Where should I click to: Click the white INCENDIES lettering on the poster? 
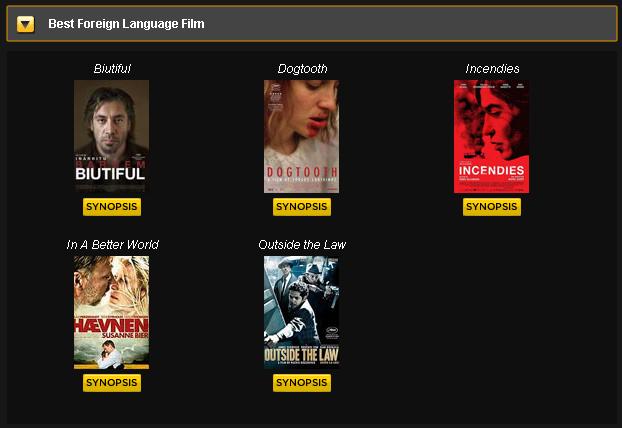pos(491,171)
